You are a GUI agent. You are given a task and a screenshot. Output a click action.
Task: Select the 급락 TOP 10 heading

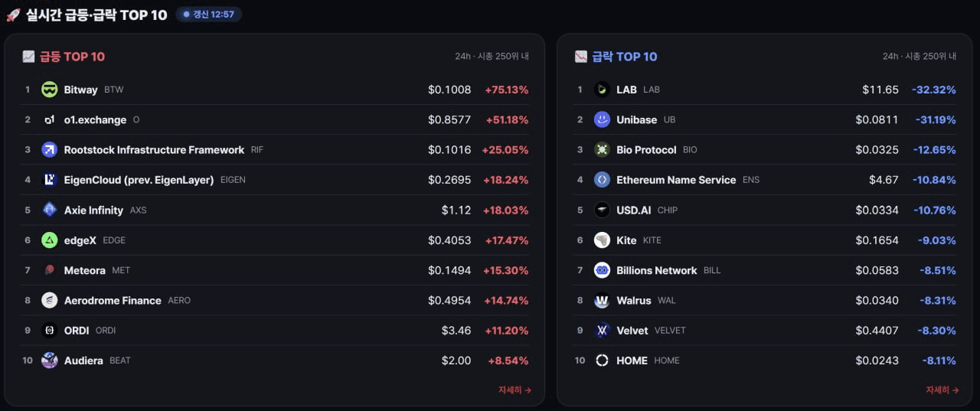[624, 57]
